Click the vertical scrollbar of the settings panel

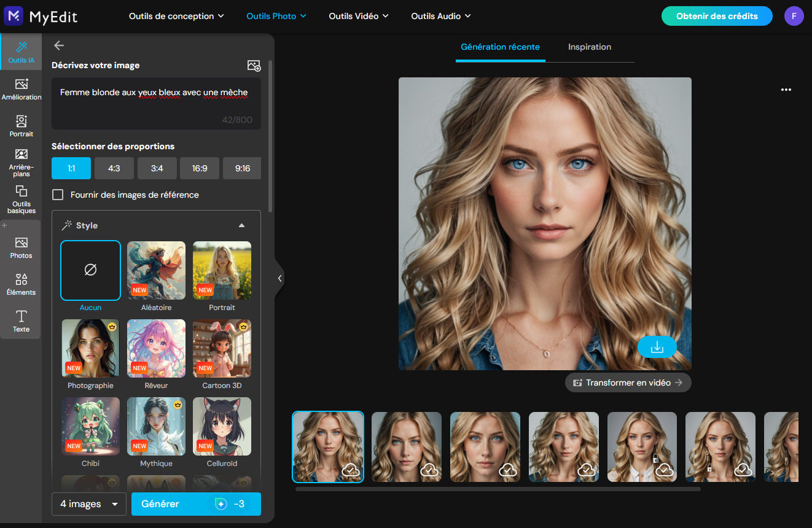(271, 135)
